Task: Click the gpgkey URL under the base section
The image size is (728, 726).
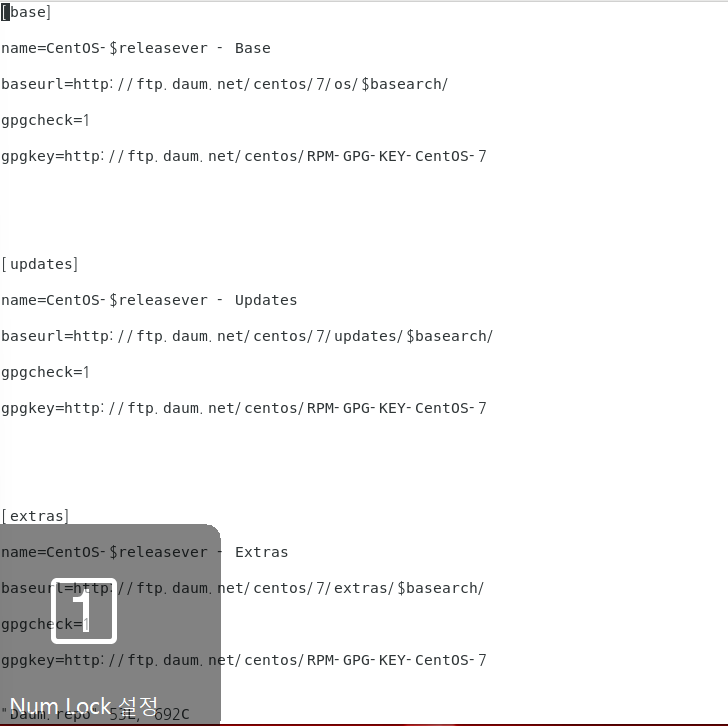Action: (244, 156)
